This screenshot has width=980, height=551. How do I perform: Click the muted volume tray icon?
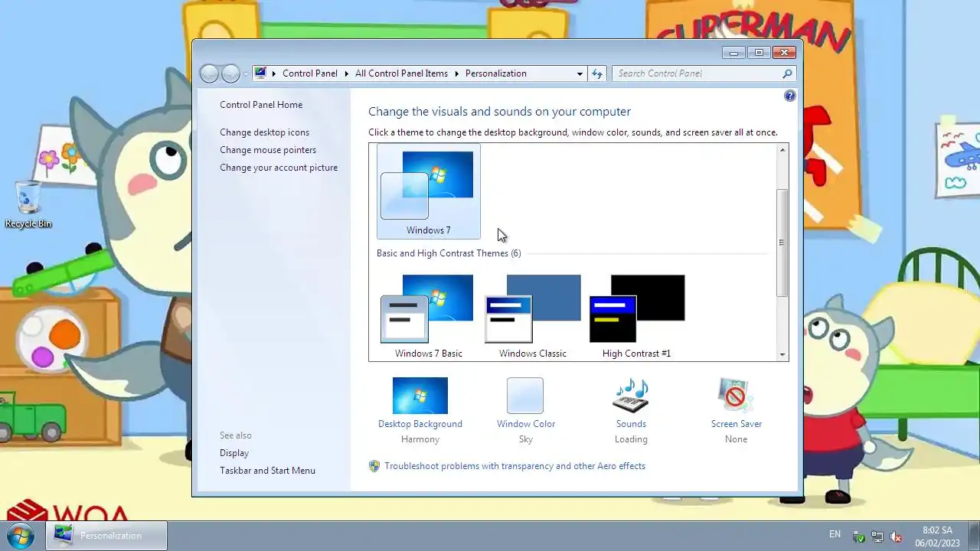tap(895, 536)
